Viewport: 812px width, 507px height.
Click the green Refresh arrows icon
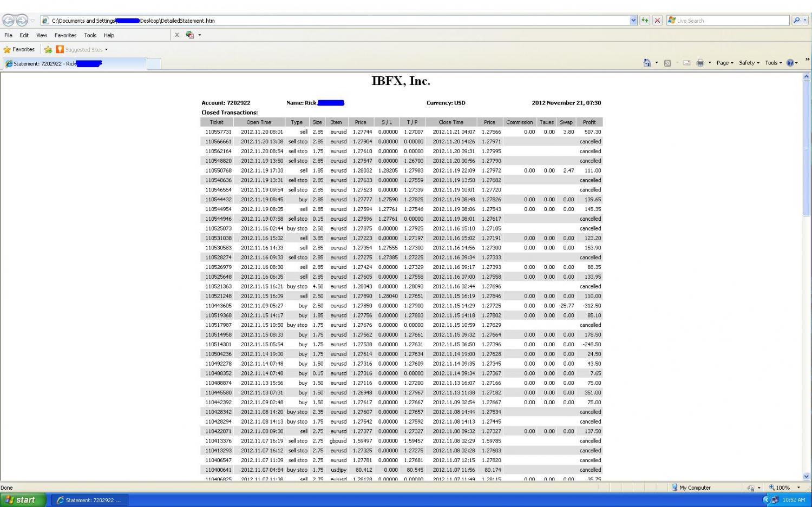[x=645, y=21]
